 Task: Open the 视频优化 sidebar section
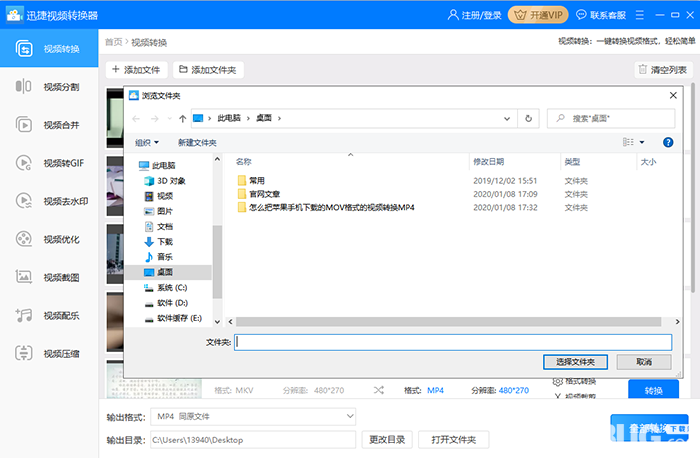pyautogui.click(x=49, y=239)
